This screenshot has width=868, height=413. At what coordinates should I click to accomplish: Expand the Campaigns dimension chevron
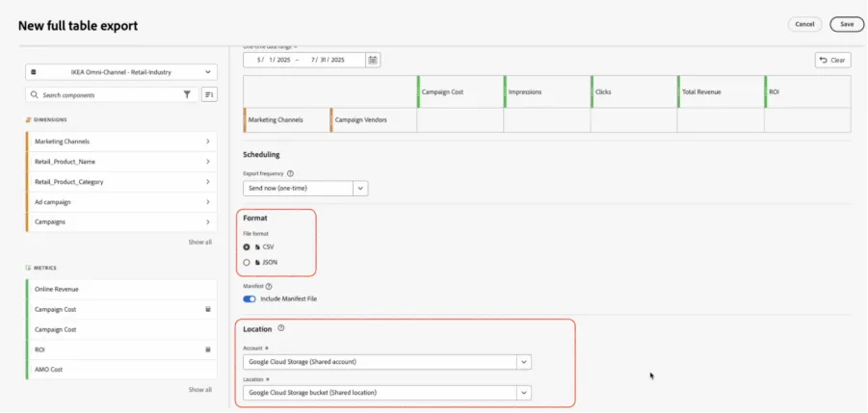(x=208, y=222)
